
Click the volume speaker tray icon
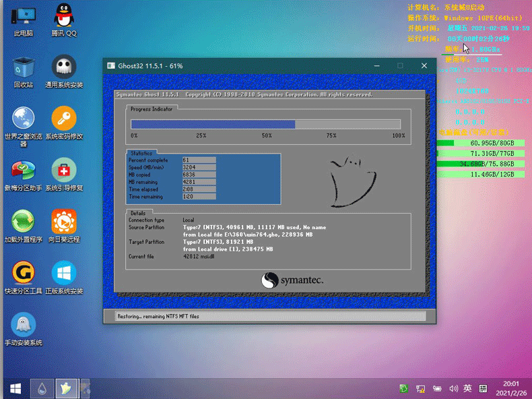(453, 388)
